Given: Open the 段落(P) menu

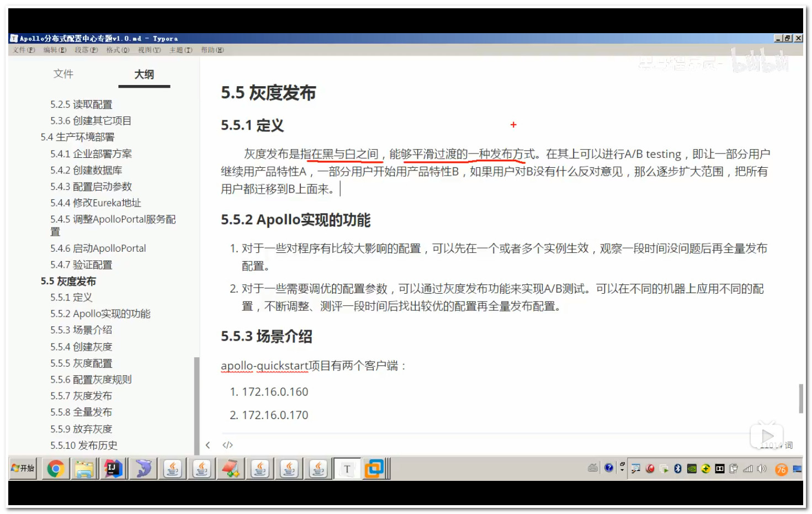Looking at the screenshot, I should pos(86,50).
